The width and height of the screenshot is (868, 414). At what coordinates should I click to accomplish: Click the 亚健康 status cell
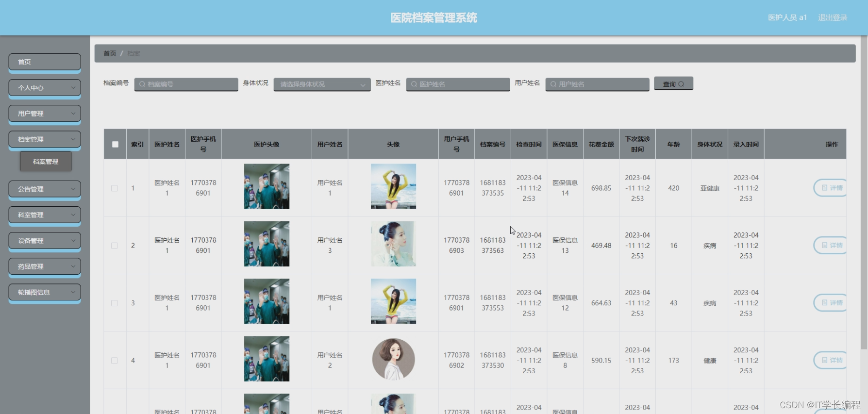point(710,188)
